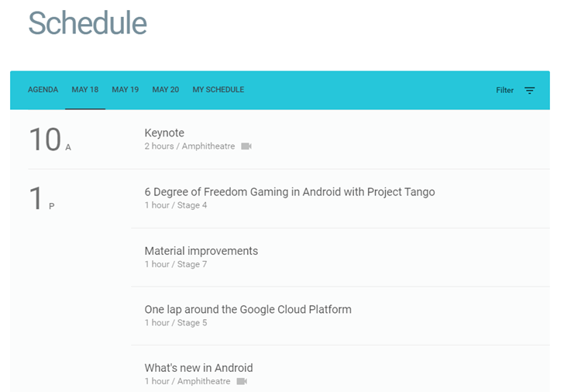This screenshot has width=564, height=392.
Task: View the Material improvements session
Action: [x=201, y=251]
